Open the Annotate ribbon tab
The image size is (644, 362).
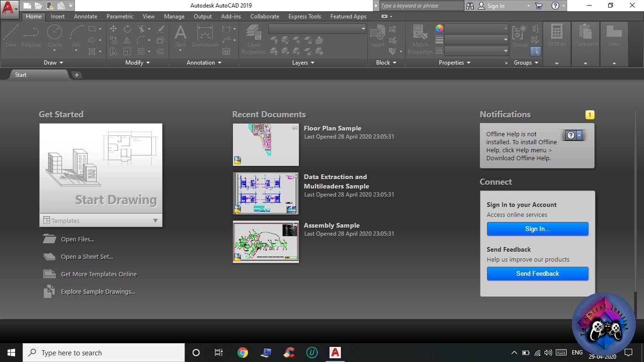pos(85,16)
